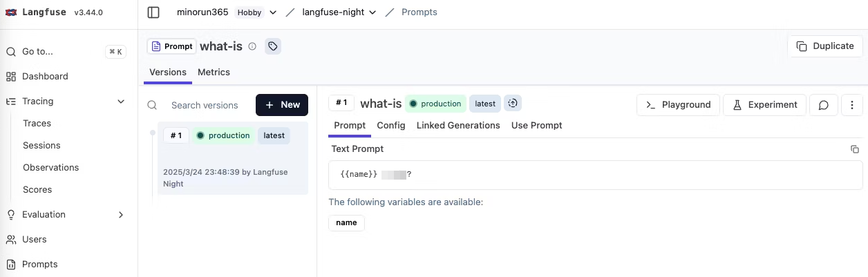Open the Go to... search
This screenshot has width=868, height=277.
66,51
